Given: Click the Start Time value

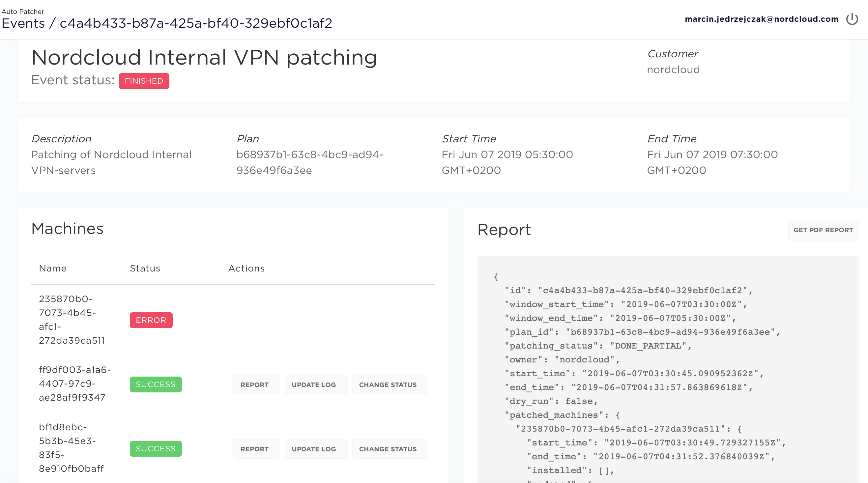Looking at the screenshot, I should (x=507, y=162).
